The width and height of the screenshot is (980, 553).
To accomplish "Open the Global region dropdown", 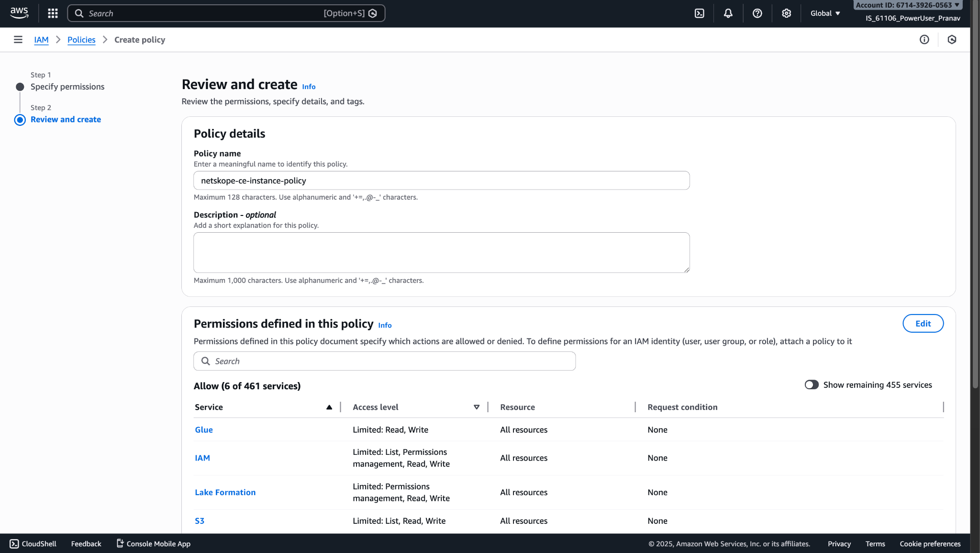I will [825, 13].
